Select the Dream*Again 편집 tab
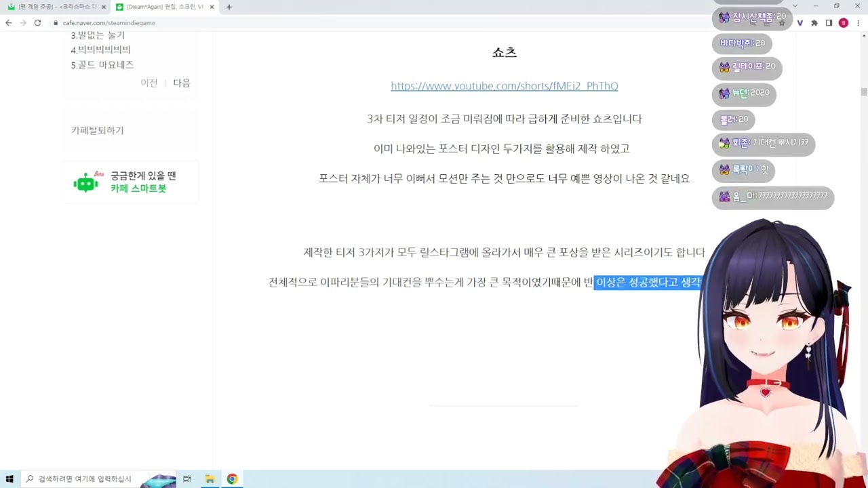The image size is (868, 488). click(x=165, y=7)
